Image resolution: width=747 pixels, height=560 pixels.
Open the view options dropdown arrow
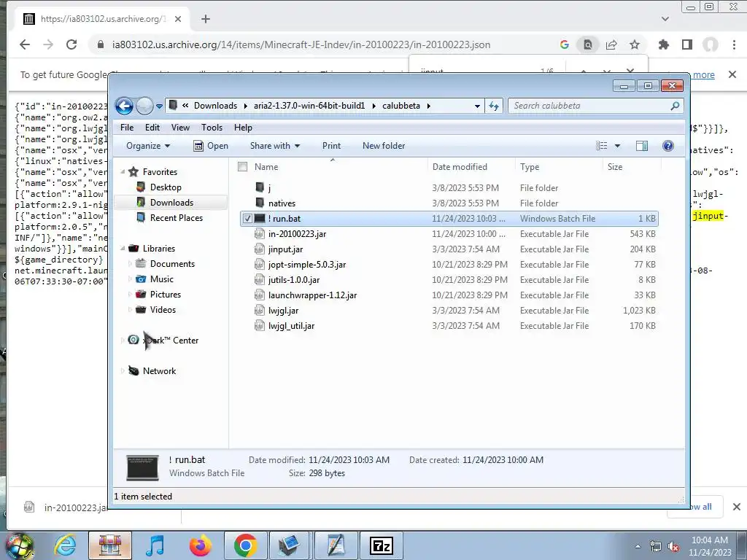coord(617,146)
